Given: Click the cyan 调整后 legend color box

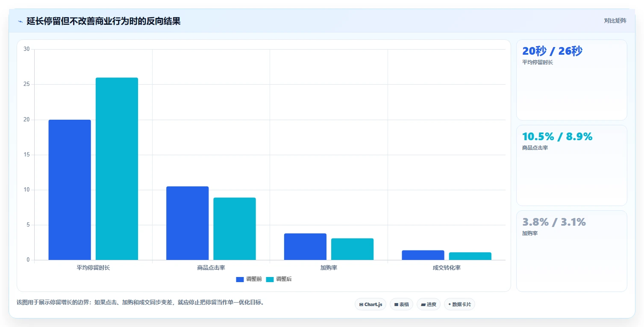Looking at the screenshot, I should [270, 280].
